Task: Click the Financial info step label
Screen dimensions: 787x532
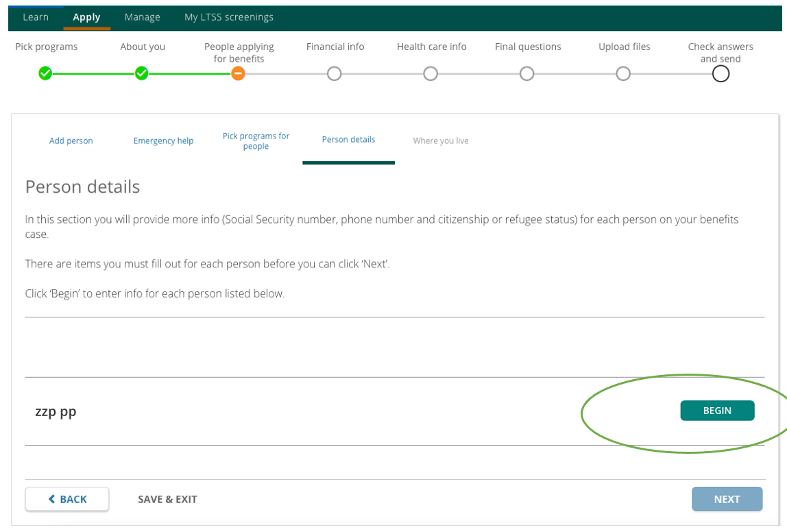Action: pyautogui.click(x=335, y=47)
